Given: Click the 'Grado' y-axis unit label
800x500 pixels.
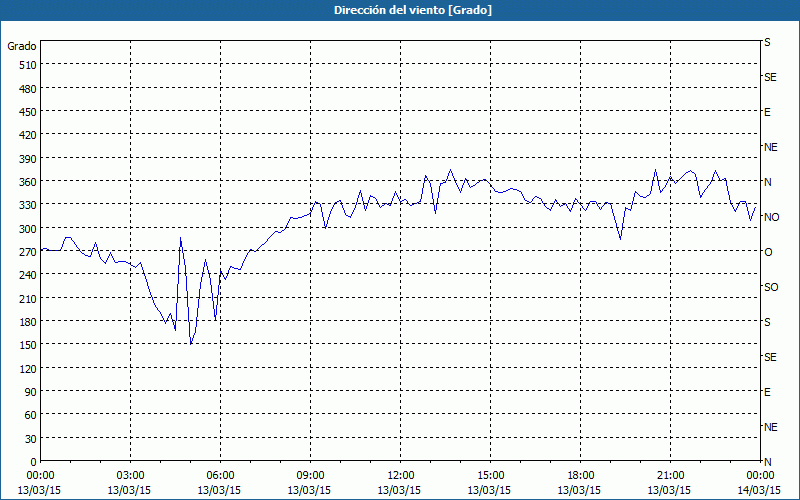Looking at the screenshot, I should pos(21,46).
